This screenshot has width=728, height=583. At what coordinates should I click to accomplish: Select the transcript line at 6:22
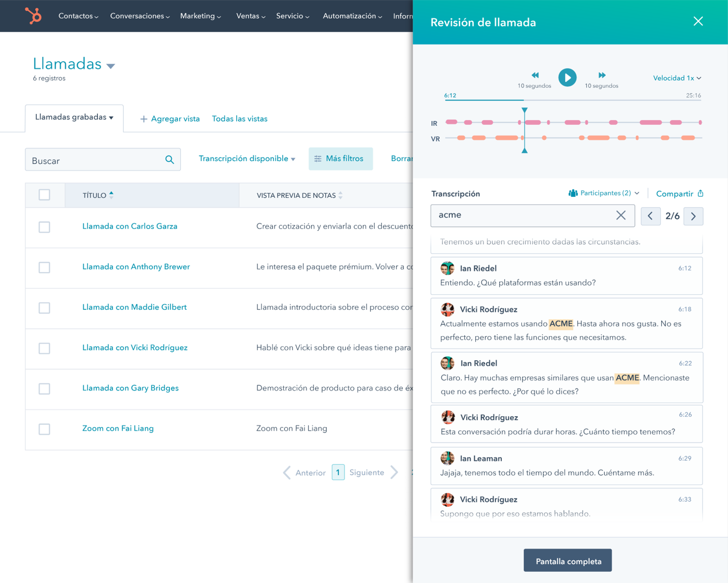point(566,378)
